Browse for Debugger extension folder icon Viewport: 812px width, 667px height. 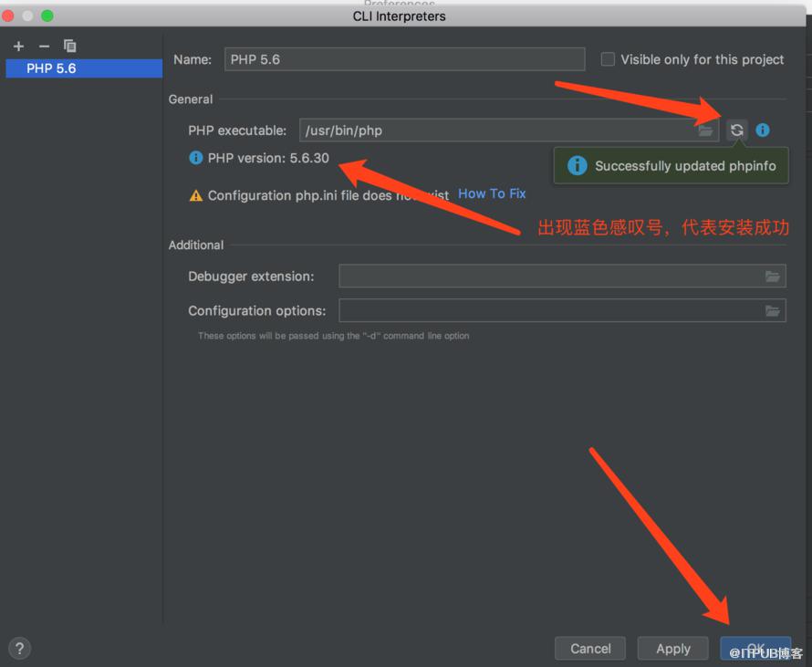click(773, 276)
